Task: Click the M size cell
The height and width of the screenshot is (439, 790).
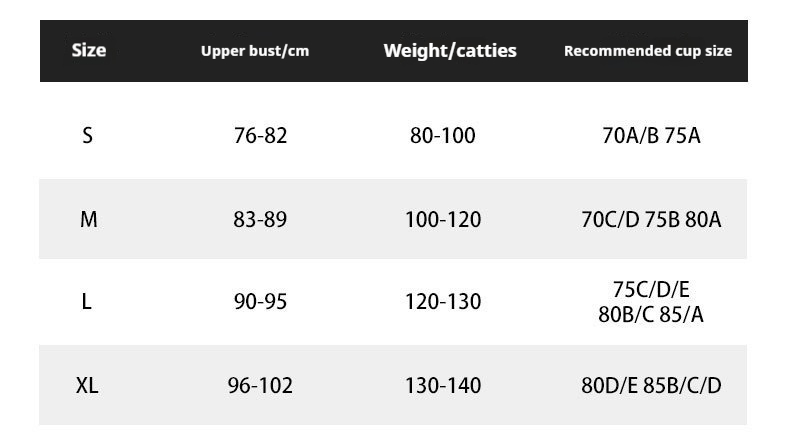Action: (88, 219)
